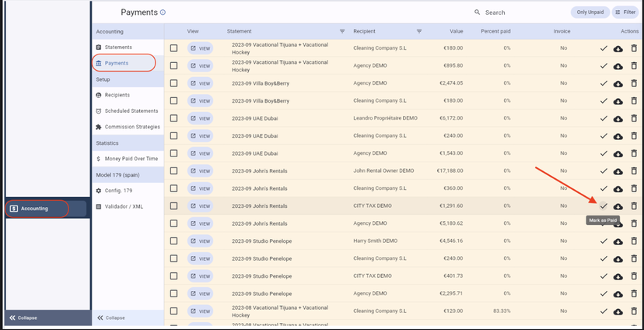Viewport: 644px width, 330px height.
Task: View the €180.00 Vacational Tijuana statement
Action: [x=200, y=48]
